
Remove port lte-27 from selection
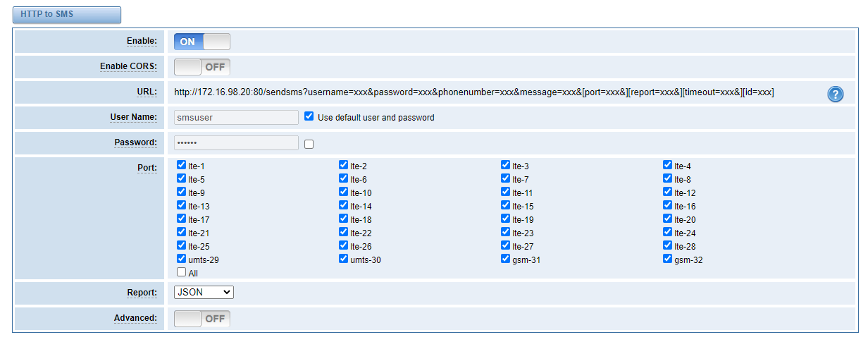point(506,245)
